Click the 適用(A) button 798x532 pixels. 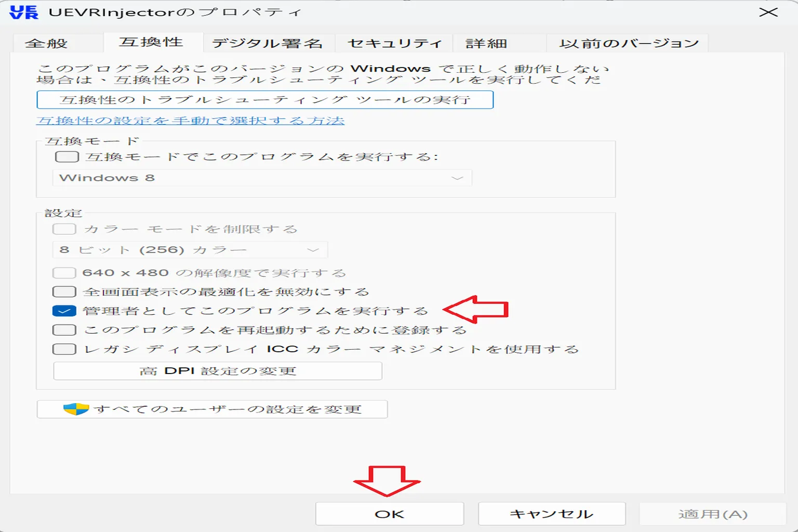[x=713, y=514]
